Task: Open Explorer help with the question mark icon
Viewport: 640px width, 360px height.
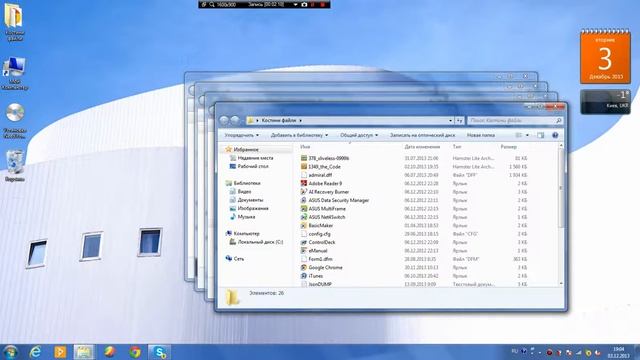Action: click(x=555, y=135)
